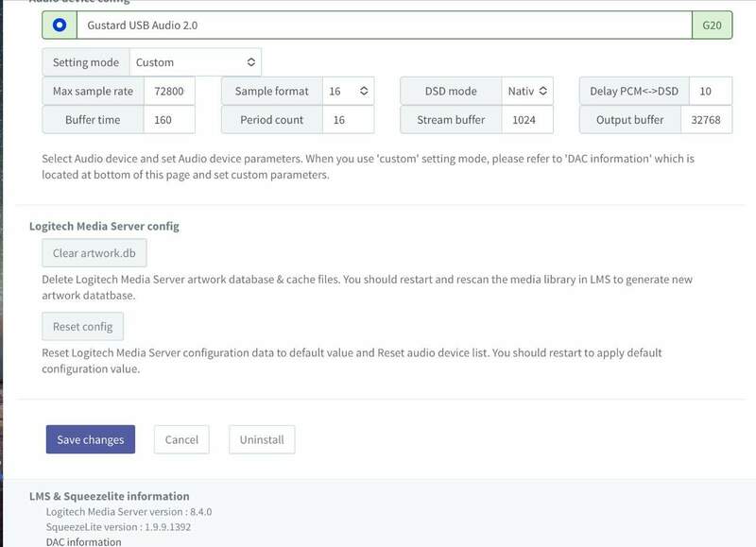Click the Reset config button
Viewport: 756px width, 547px height.
point(82,327)
